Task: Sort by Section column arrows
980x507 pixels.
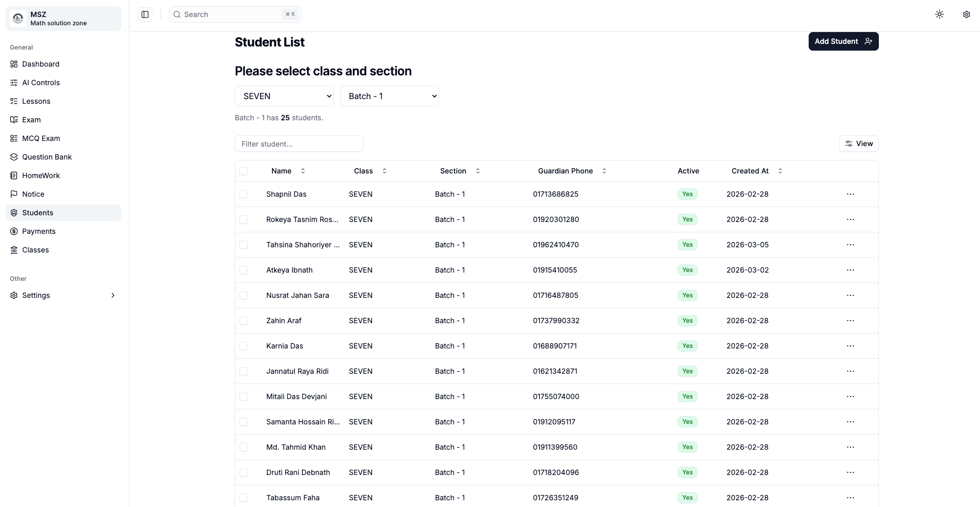Action: (x=478, y=171)
